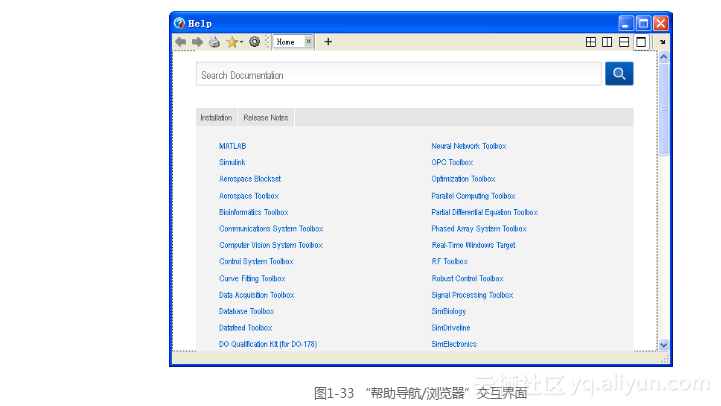Screen dimensions: 721x406
Task: Close the Home tab using its x
Action: (309, 41)
